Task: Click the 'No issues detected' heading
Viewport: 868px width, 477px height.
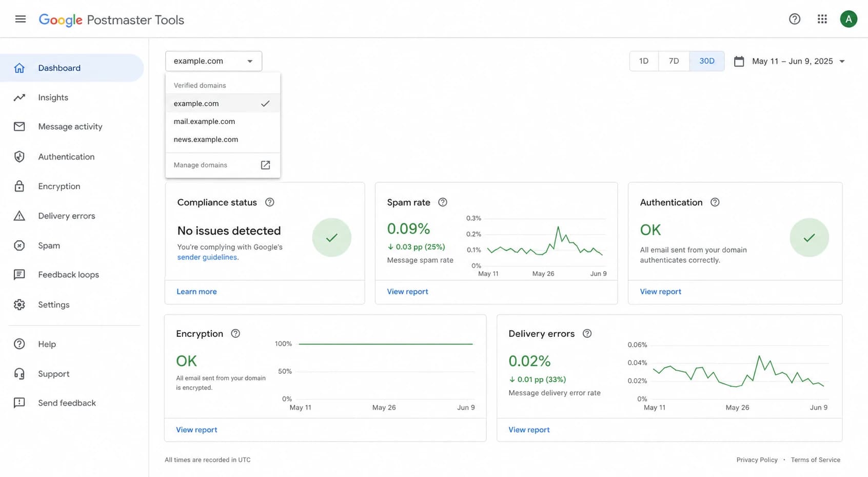Action: click(229, 231)
